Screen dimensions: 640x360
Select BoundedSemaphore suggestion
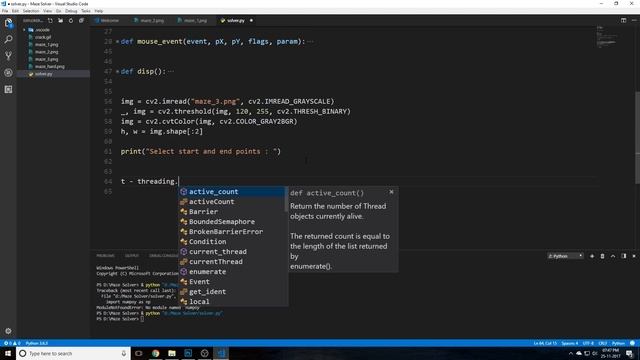(232, 222)
